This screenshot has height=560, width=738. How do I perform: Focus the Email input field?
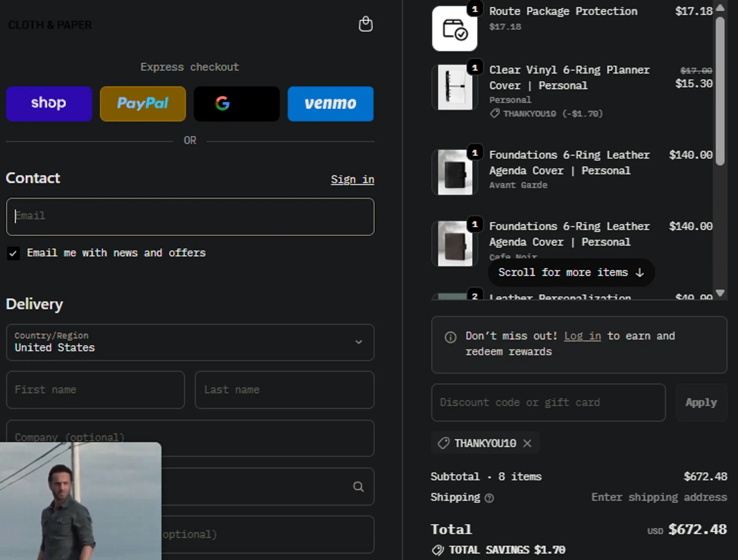click(x=190, y=217)
